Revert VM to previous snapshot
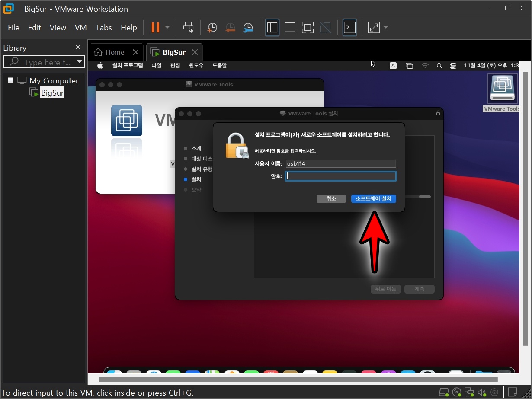The width and height of the screenshot is (532, 399). coord(230,28)
